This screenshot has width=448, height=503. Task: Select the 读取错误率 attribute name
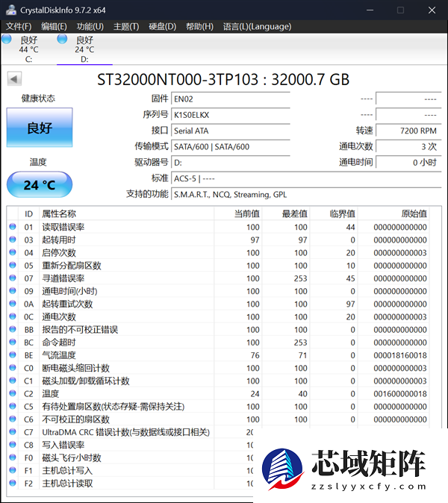tap(63, 227)
